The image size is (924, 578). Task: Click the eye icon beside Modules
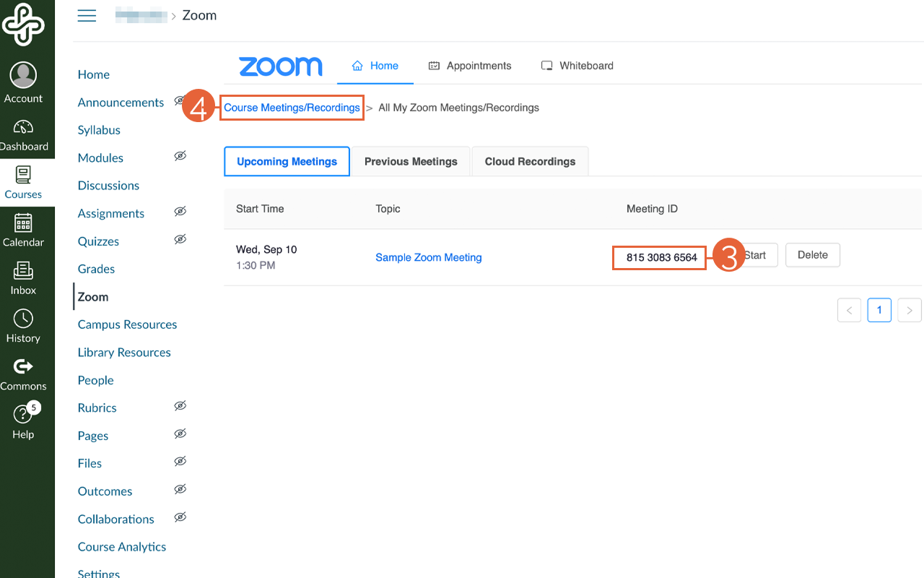(180, 156)
